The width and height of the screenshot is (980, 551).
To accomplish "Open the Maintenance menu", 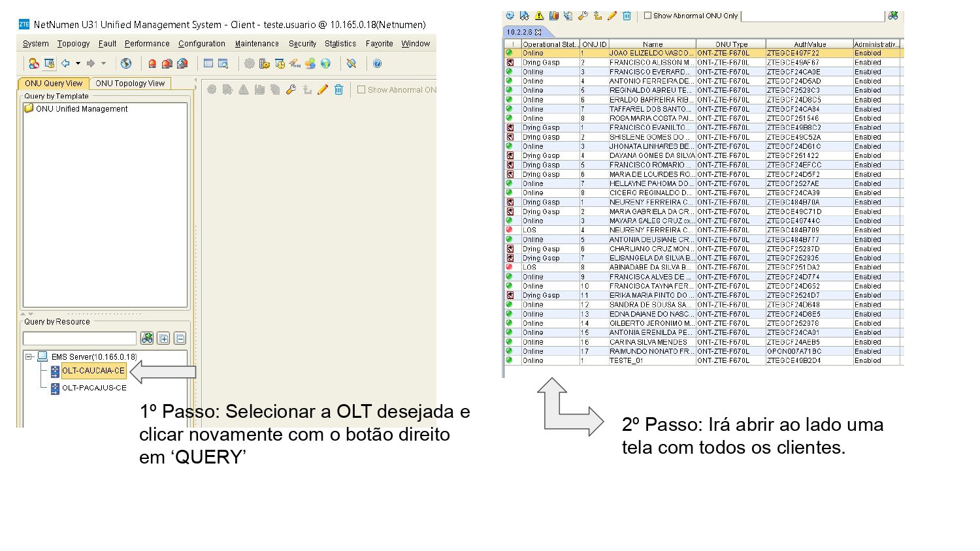I will point(257,44).
